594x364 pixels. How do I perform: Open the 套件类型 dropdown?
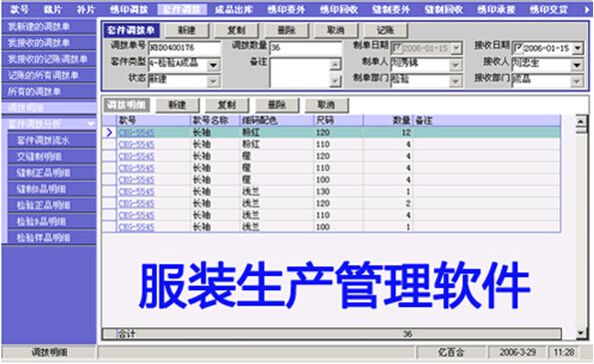[x=214, y=65]
